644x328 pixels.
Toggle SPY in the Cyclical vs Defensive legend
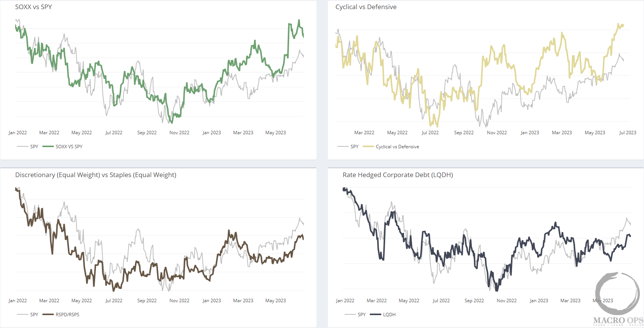pos(348,147)
